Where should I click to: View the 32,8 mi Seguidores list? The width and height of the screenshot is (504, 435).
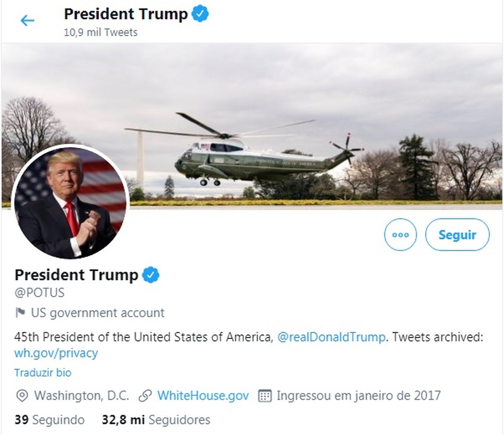click(156, 419)
